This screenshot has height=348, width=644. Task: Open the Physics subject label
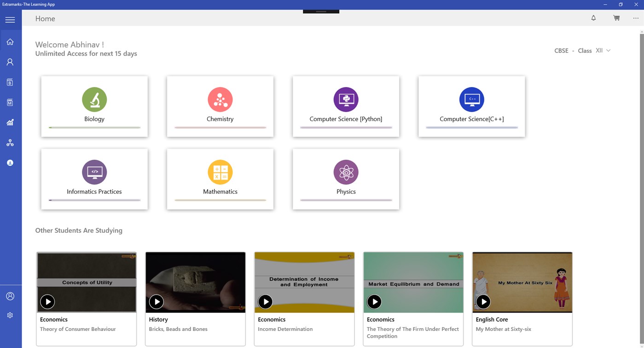coord(346,191)
